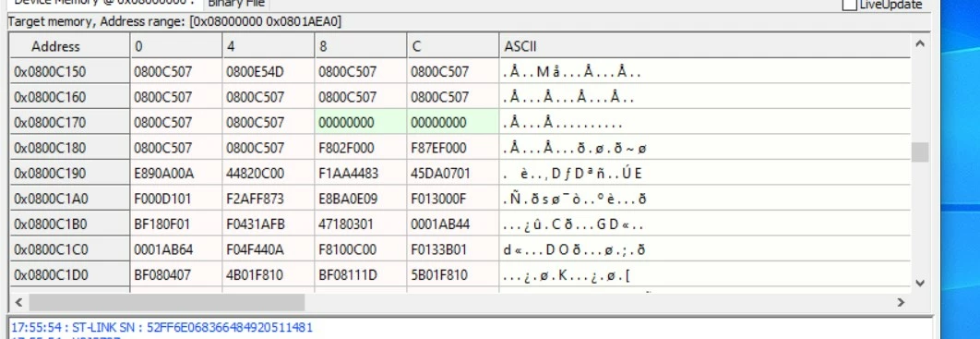980x339 pixels.
Task: Click the Address column header
Action: (69, 46)
